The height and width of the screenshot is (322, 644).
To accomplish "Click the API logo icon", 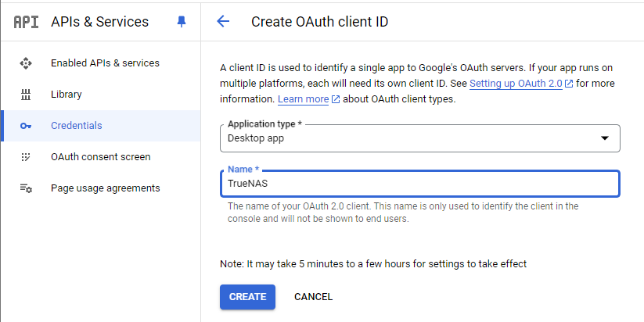I will pyautogui.click(x=26, y=22).
